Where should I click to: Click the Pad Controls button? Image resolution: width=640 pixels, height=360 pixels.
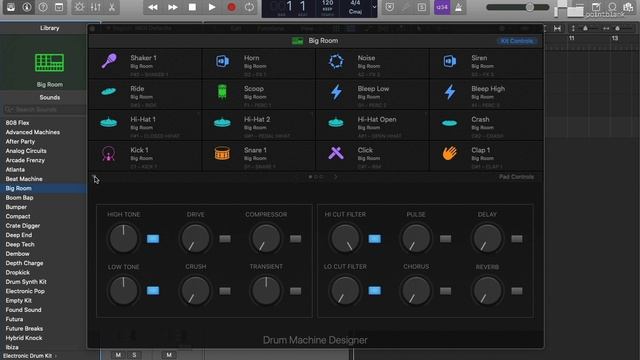(x=516, y=177)
